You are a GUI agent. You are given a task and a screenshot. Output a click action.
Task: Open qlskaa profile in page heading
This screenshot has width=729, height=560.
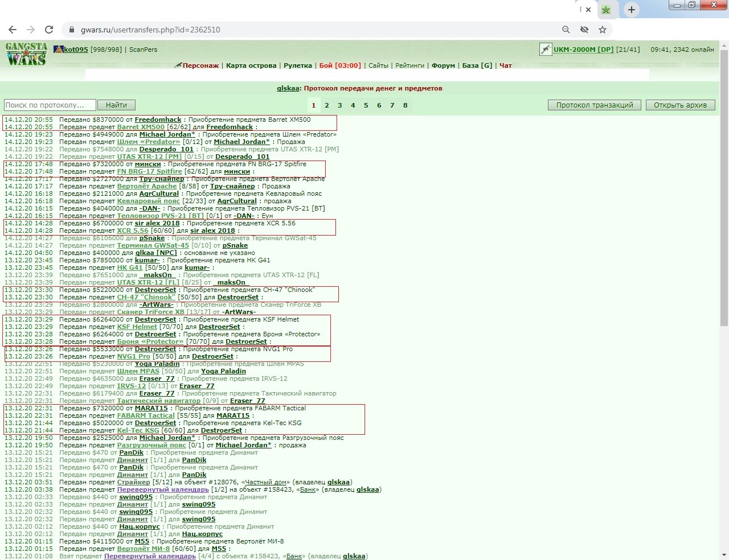288,88
